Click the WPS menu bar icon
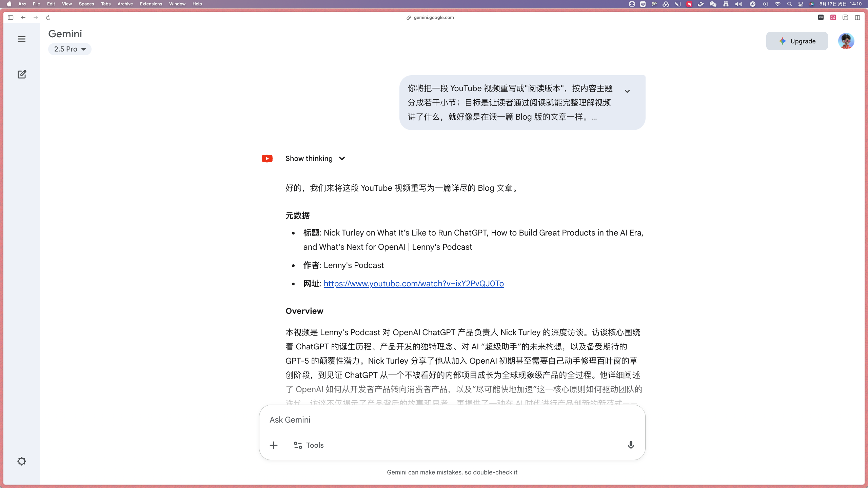Viewport: 868px width, 488px height. point(643,4)
